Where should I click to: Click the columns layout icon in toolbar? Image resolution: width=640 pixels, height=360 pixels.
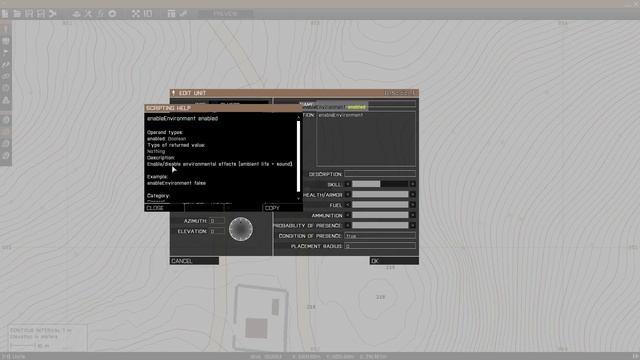click(x=171, y=13)
